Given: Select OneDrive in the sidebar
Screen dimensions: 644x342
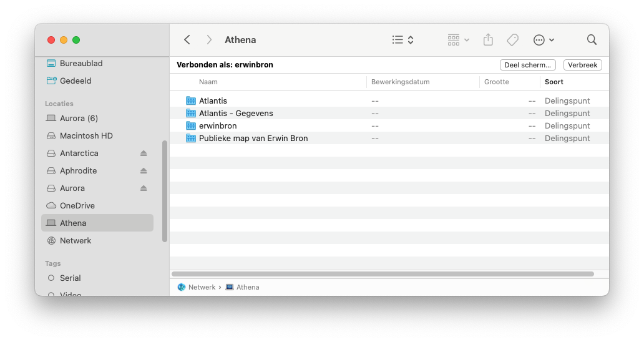Looking at the screenshot, I should [77, 206].
